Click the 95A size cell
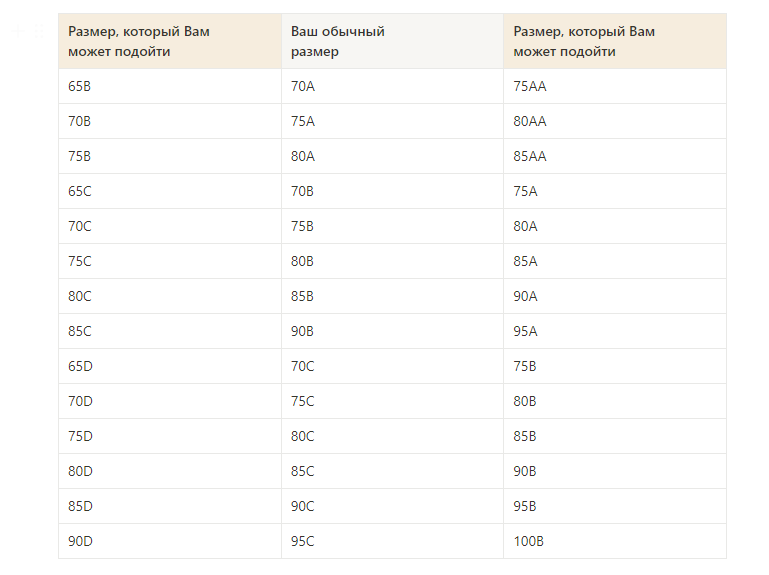 point(615,331)
